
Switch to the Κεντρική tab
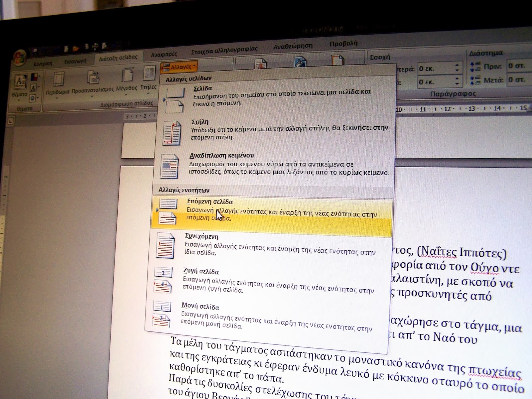(x=43, y=64)
